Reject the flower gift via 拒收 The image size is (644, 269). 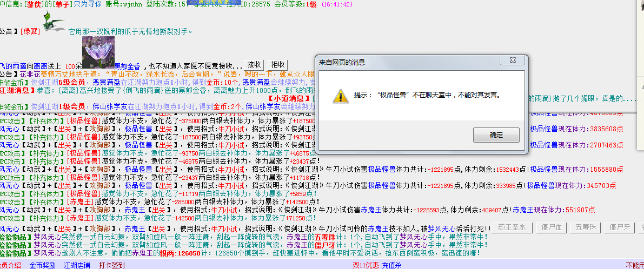pos(277,65)
